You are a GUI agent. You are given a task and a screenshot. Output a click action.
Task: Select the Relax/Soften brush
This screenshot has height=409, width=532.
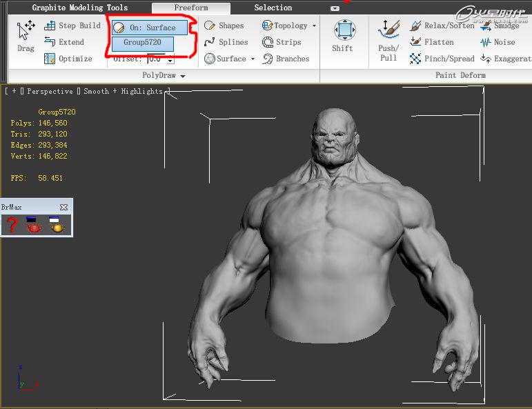(442, 26)
